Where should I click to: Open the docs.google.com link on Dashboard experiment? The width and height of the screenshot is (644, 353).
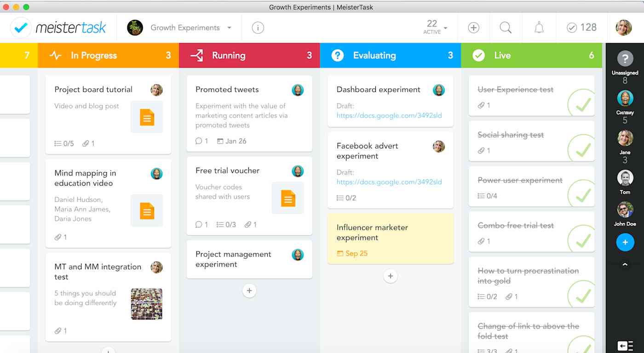[389, 115]
